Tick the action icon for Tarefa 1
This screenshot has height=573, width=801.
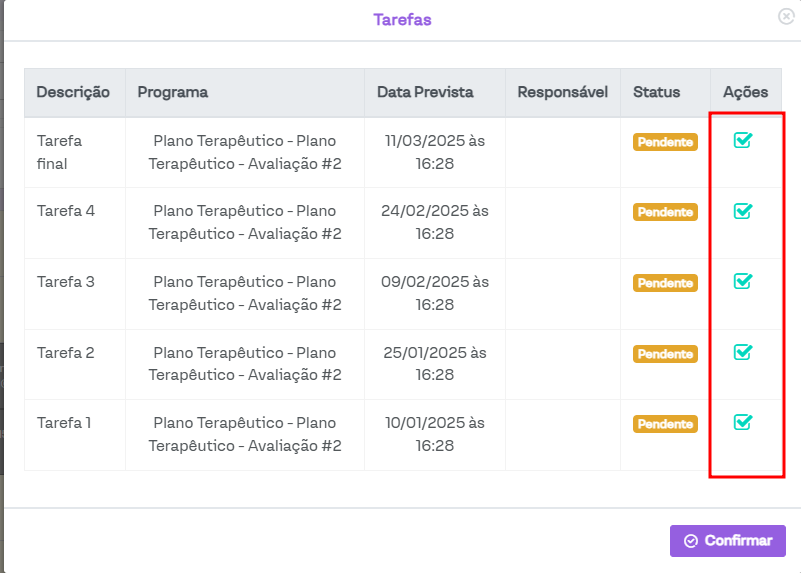[x=742, y=422]
